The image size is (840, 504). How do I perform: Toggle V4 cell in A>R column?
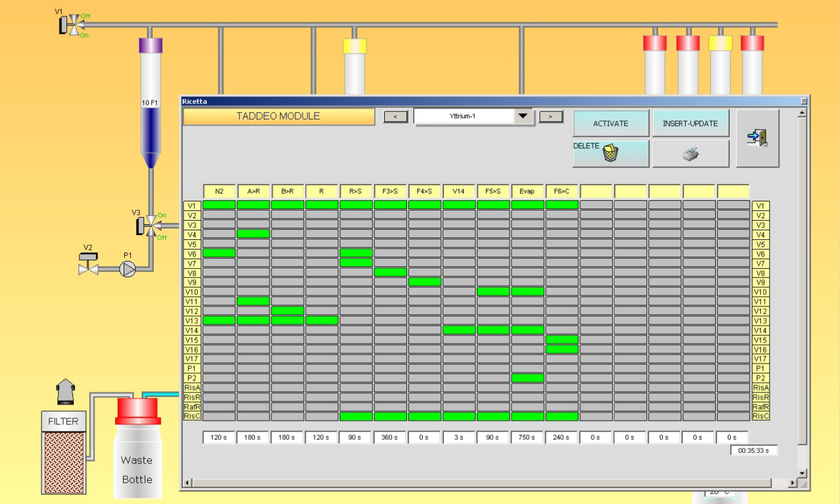tap(253, 234)
